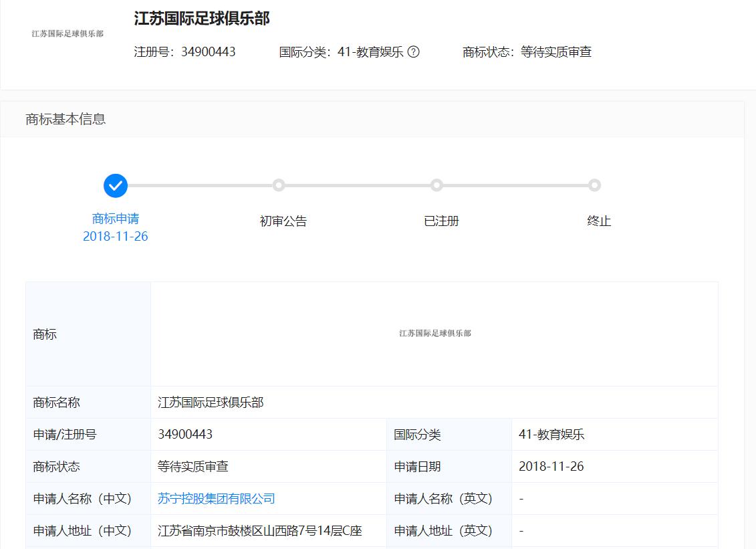Click the 商标基本信息 section header
Image resolution: width=756 pixels, height=549 pixels.
(x=66, y=119)
